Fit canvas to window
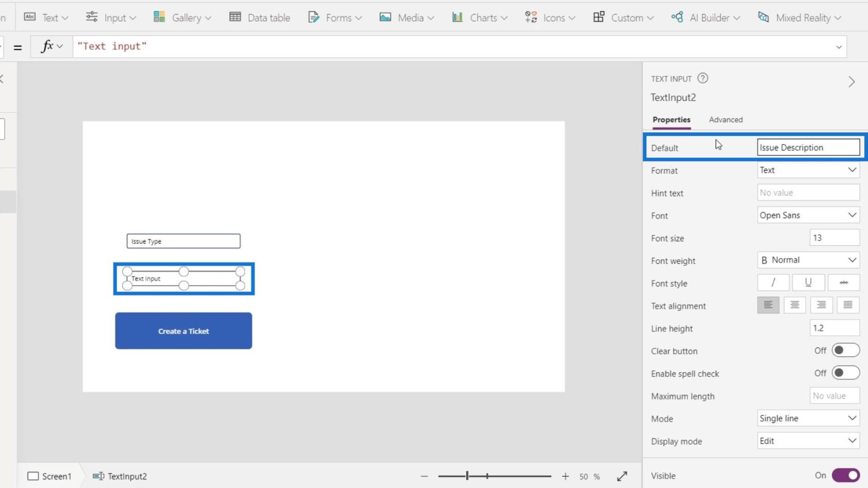 click(x=622, y=476)
